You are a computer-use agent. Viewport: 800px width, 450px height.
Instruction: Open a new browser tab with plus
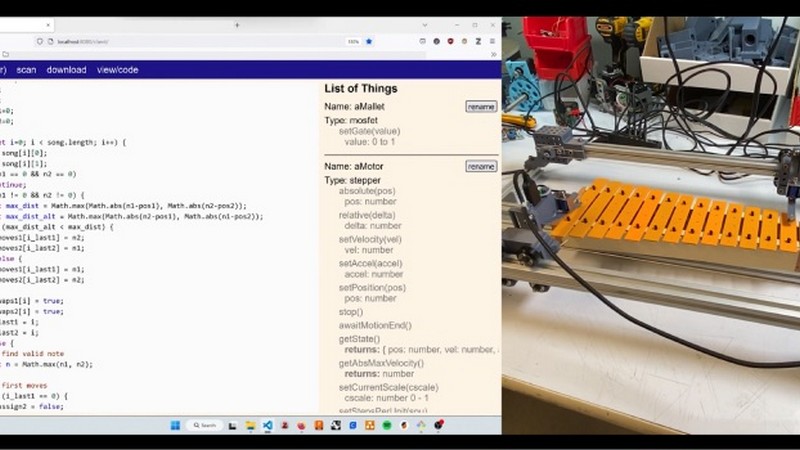(x=237, y=25)
